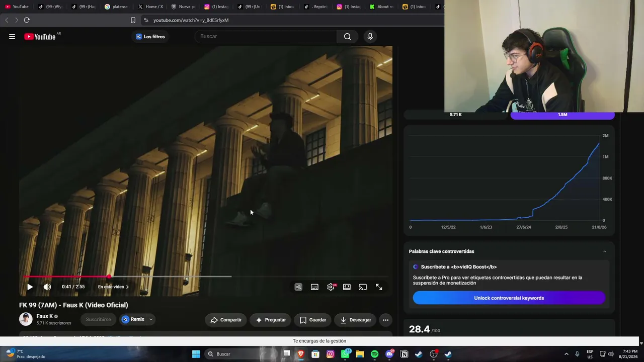Open File Explorer from the taskbar
Viewport: 644px width, 362px height.
point(360,354)
